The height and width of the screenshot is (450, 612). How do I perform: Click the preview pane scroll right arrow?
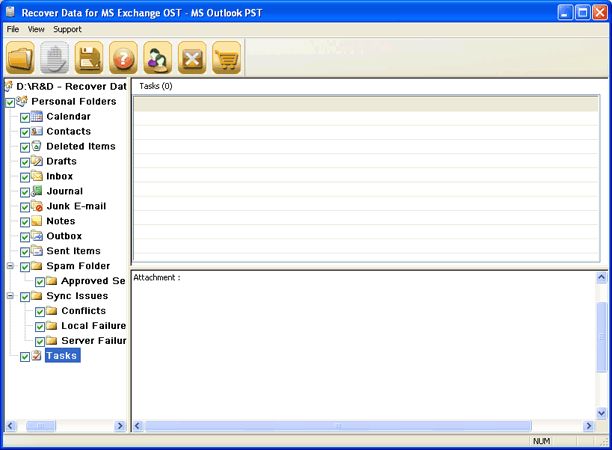pos(588,426)
